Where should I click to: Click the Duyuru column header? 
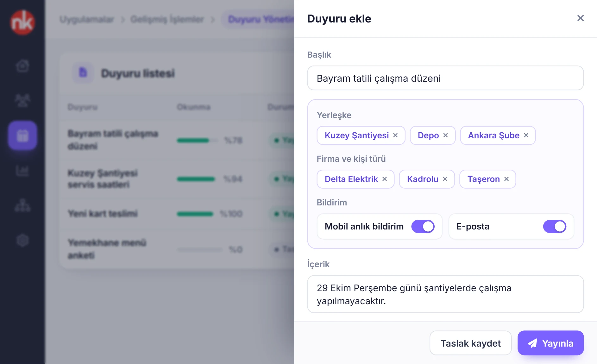click(82, 107)
